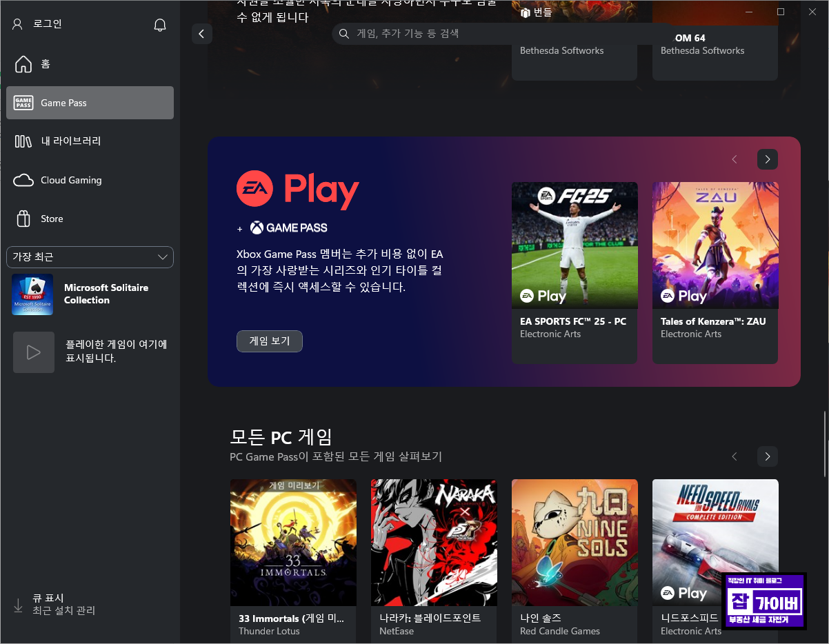The height and width of the screenshot is (644, 829).
Task: Click the Cloud Gaming cloud icon
Action: (x=23, y=180)
